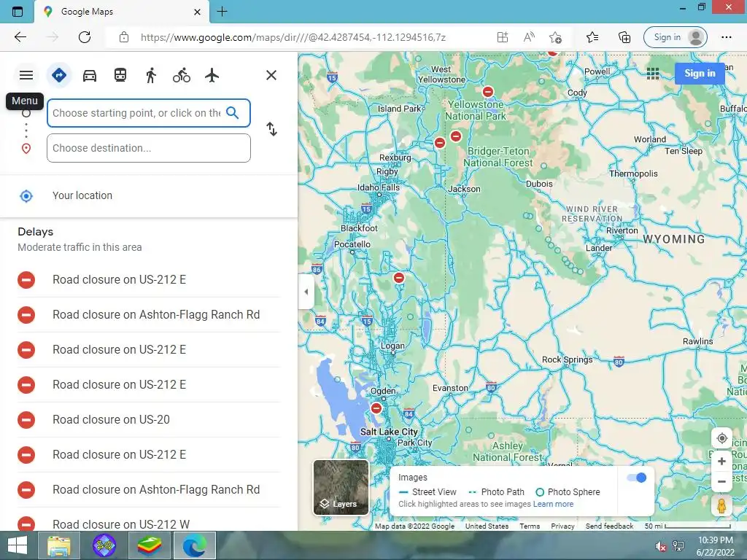Select walking travel mode

(151, 75)
